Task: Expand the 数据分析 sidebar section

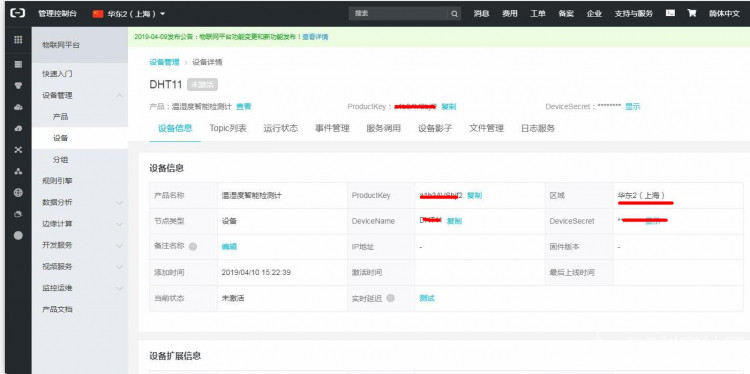Action: [x=119, y=203]
